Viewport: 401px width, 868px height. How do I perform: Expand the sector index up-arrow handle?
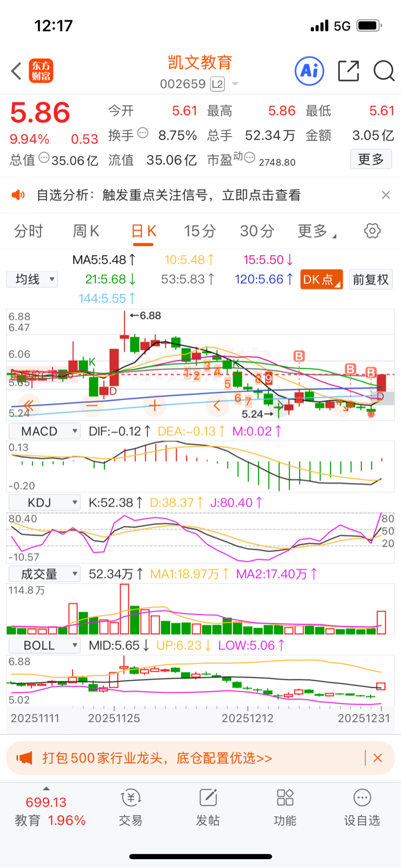46,789
